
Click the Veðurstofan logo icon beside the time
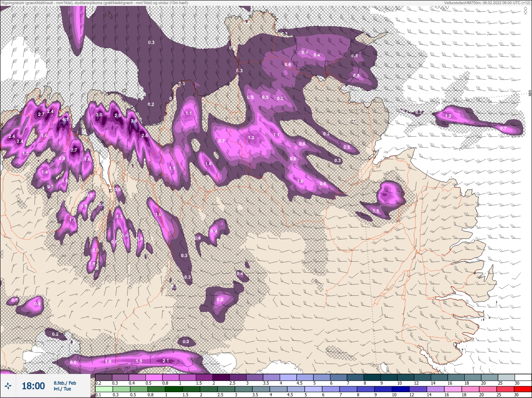pos(8,386)
